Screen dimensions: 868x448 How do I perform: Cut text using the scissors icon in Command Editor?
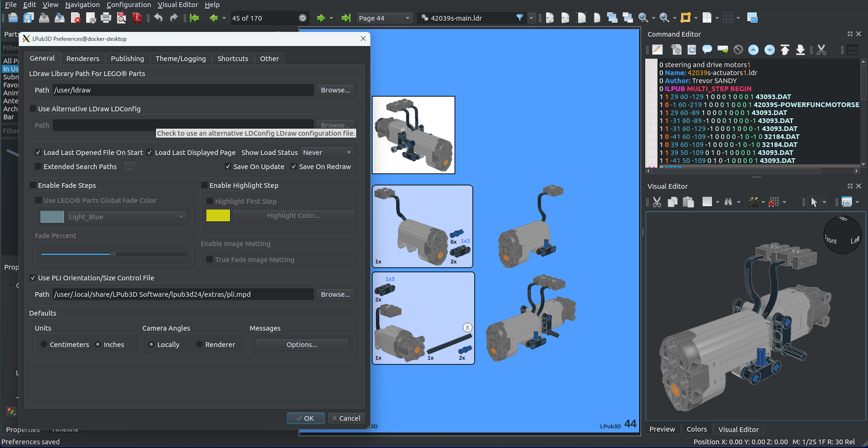[x=821, y=50]
